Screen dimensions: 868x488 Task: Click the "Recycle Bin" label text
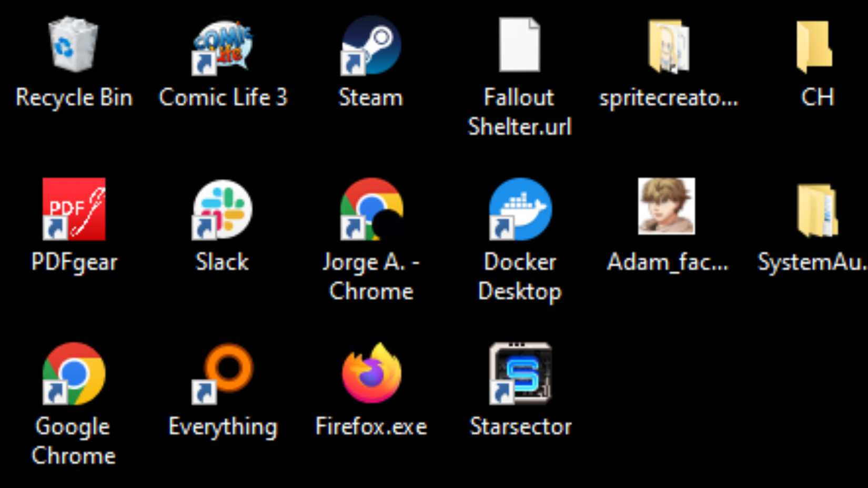click(74, 97)
